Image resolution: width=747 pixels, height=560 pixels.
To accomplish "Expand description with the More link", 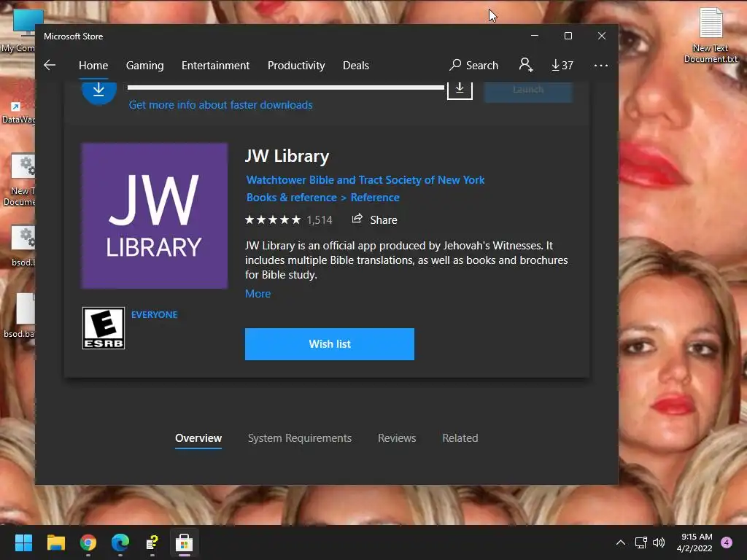I will click(x=258, y=294).
